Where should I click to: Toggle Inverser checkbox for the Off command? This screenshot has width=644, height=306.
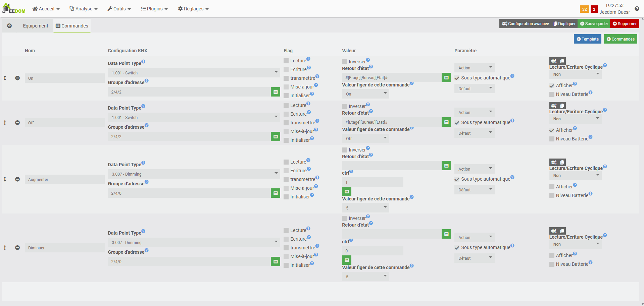tap(345, 106)
